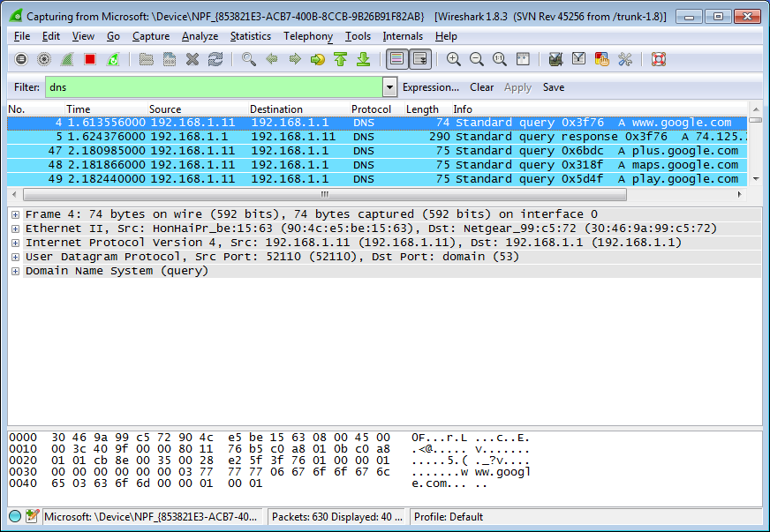Go back in packet history arrow

click(272, 59)
